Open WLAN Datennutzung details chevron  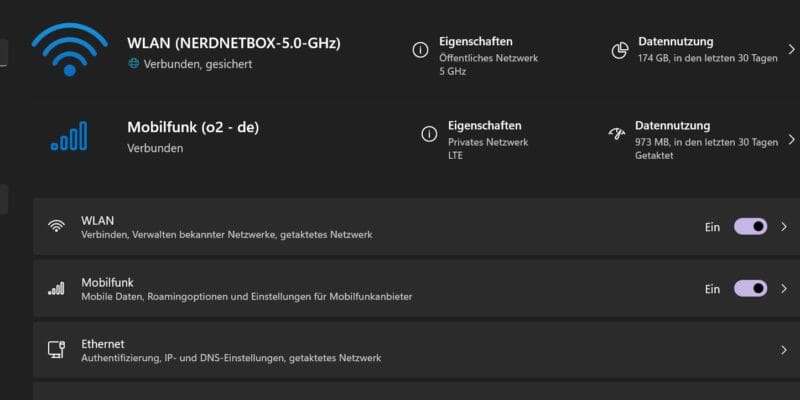[791, 49]
